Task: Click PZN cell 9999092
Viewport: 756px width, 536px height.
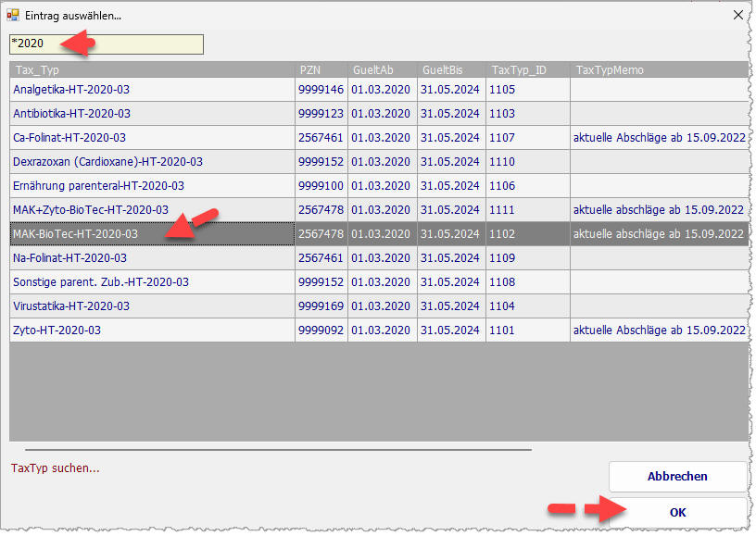Action: 321,330
